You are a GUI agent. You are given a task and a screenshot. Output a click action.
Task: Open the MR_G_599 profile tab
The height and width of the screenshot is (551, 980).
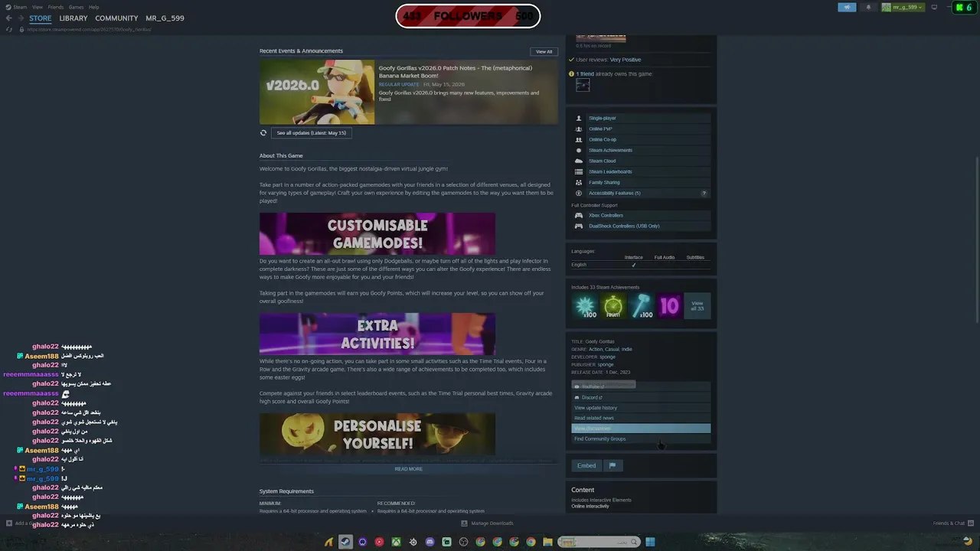(x=165, y=18)
